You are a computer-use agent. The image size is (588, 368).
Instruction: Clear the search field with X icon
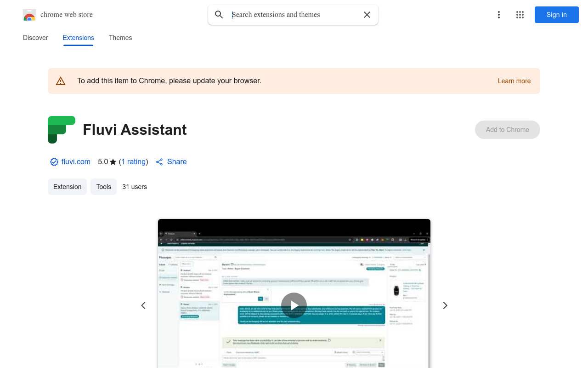click(x=367, y=15)
